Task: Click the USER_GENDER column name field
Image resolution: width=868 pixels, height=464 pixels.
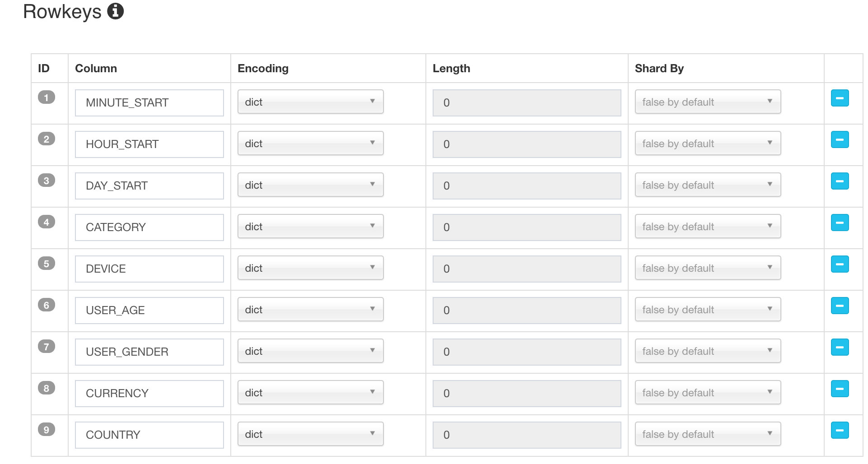Action: click(149, 352)
